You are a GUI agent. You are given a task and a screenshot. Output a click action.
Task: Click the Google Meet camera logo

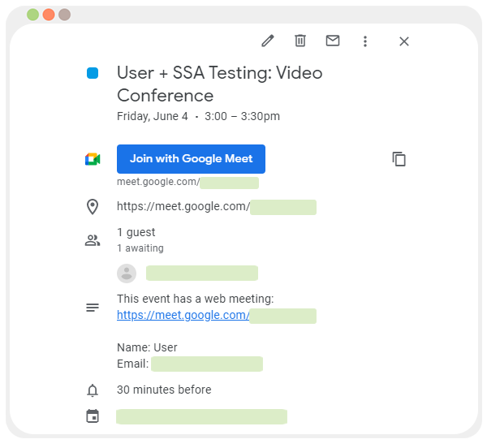93,159
